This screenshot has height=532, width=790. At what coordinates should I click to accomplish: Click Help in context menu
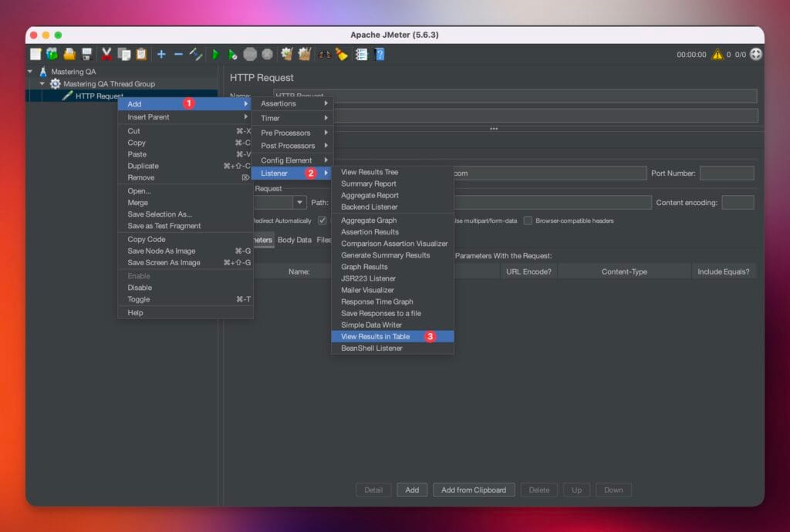click(185, 312)
